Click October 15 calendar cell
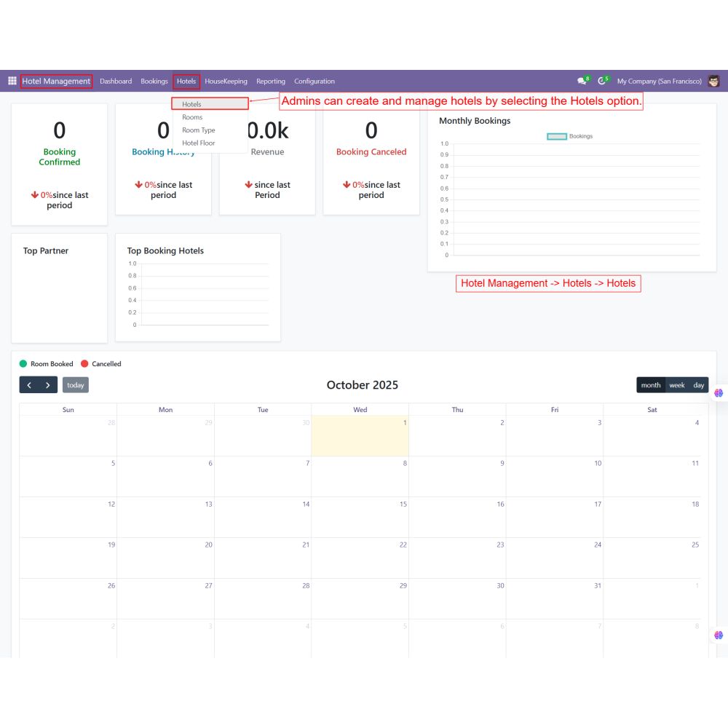 click(360, 518)
